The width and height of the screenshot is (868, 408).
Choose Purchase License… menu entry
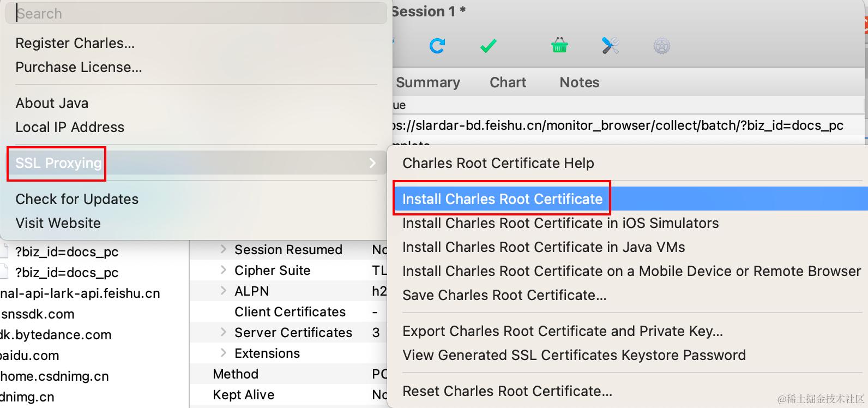pyautogui.click(x=79, y=67)
